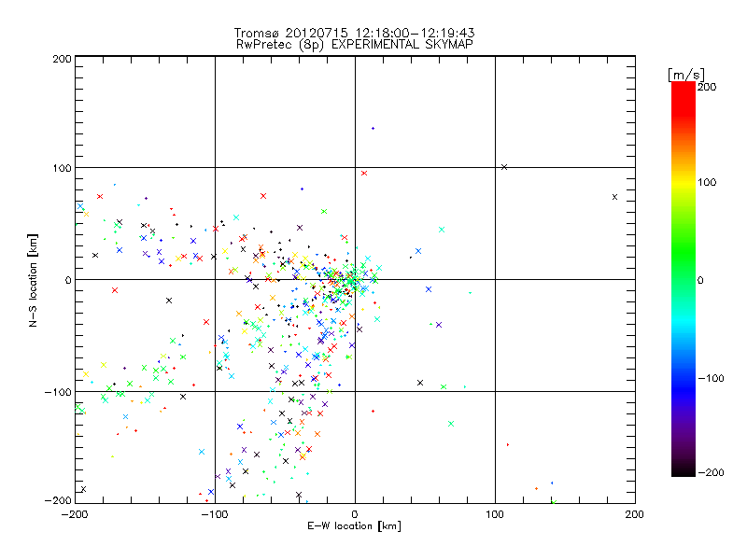Click the colorbar label '200'
Screen dimensions: 747x560
click(707, 87)
